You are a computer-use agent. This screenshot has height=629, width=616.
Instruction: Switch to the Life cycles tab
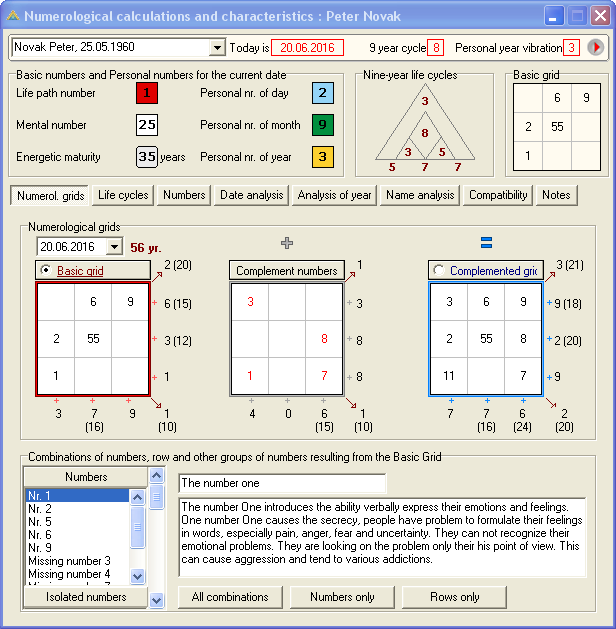click(123, 195)
